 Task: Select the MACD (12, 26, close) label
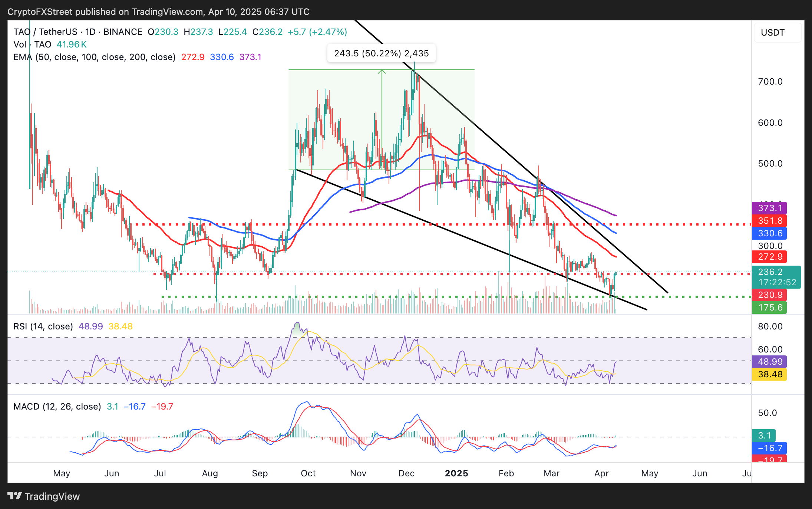(x=57, y=407)
